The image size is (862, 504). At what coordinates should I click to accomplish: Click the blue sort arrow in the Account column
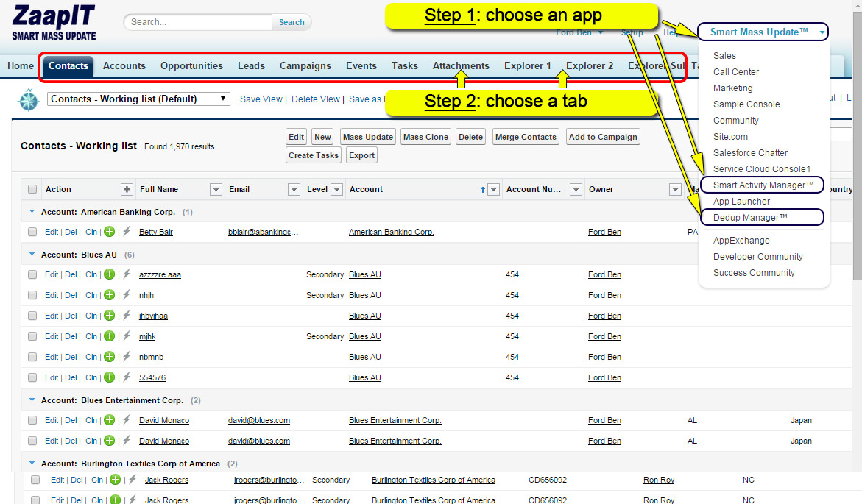coord(483,190)
